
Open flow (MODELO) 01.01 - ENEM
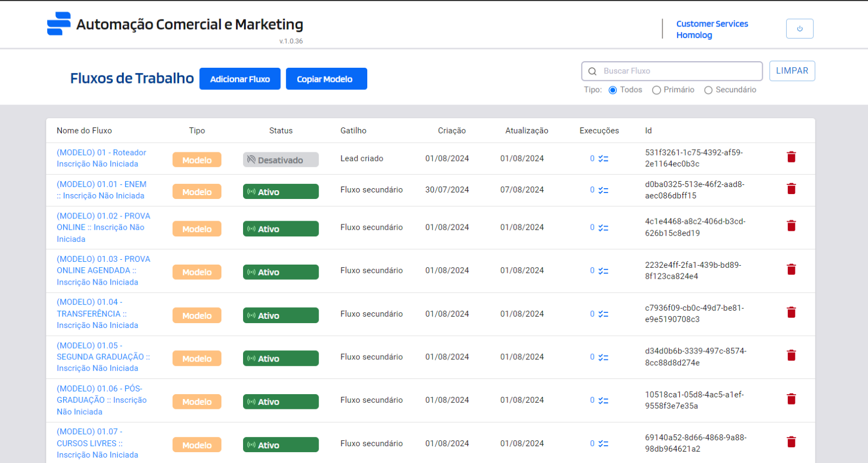coord(101,190)
